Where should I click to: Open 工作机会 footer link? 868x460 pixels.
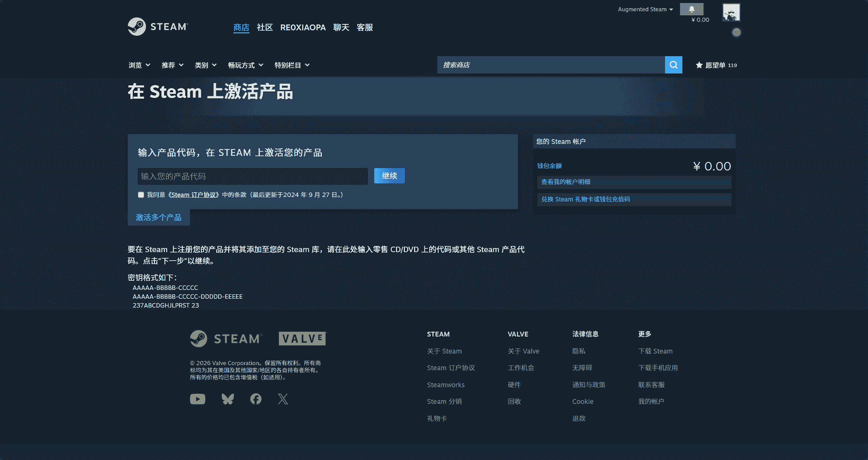tap(521, 368)
